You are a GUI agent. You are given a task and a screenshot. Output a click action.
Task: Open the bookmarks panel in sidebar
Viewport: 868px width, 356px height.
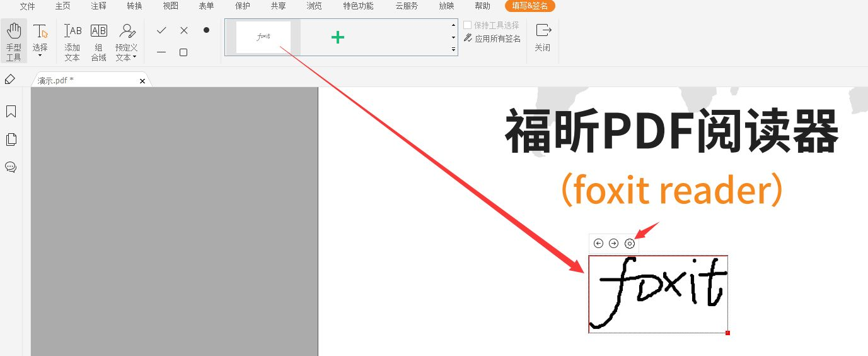point(11,112)
